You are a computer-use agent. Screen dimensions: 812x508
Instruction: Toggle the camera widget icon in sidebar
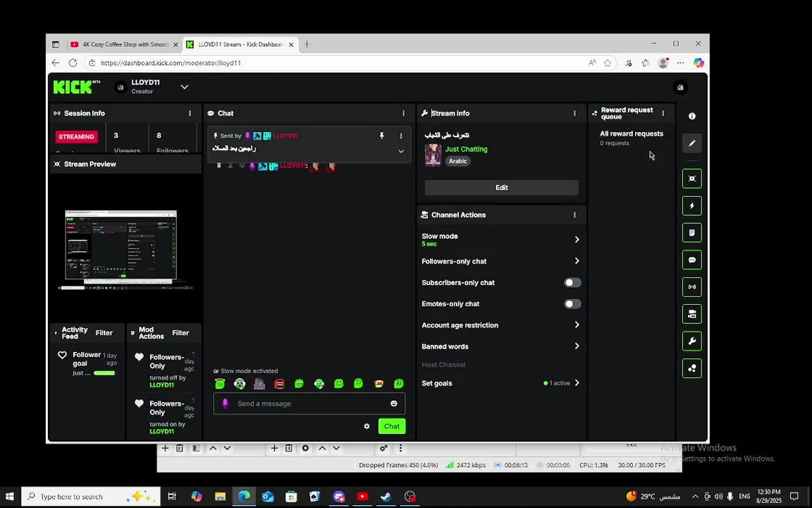(692, 313)
